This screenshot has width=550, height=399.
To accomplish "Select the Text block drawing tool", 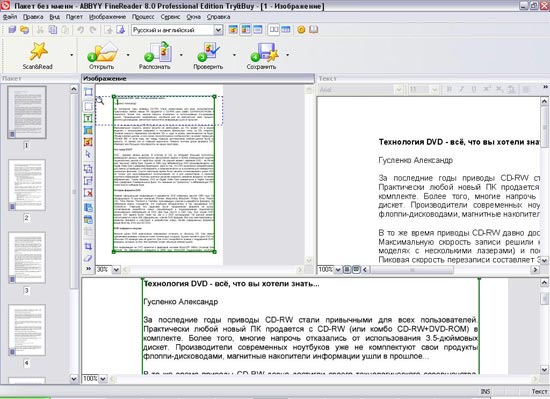I will pos(88,118).
